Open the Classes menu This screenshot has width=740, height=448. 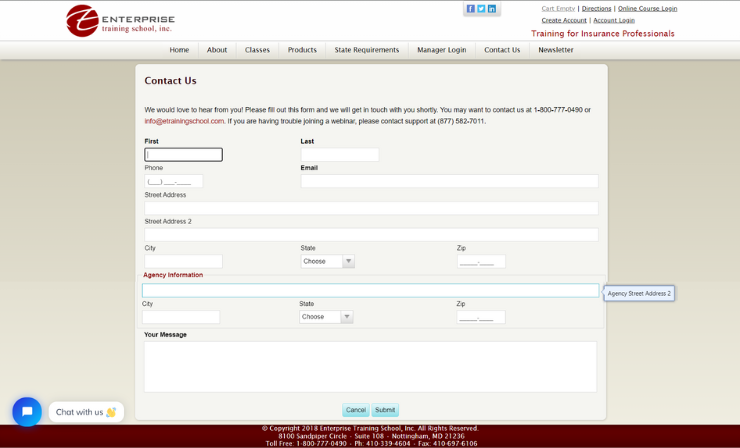257,50
